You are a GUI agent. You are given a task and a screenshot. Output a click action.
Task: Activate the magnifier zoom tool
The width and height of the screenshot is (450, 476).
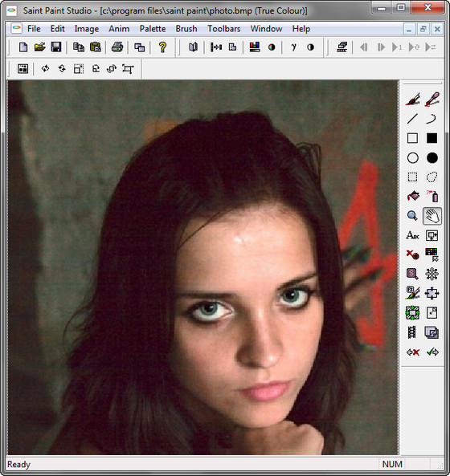[412, 216]
